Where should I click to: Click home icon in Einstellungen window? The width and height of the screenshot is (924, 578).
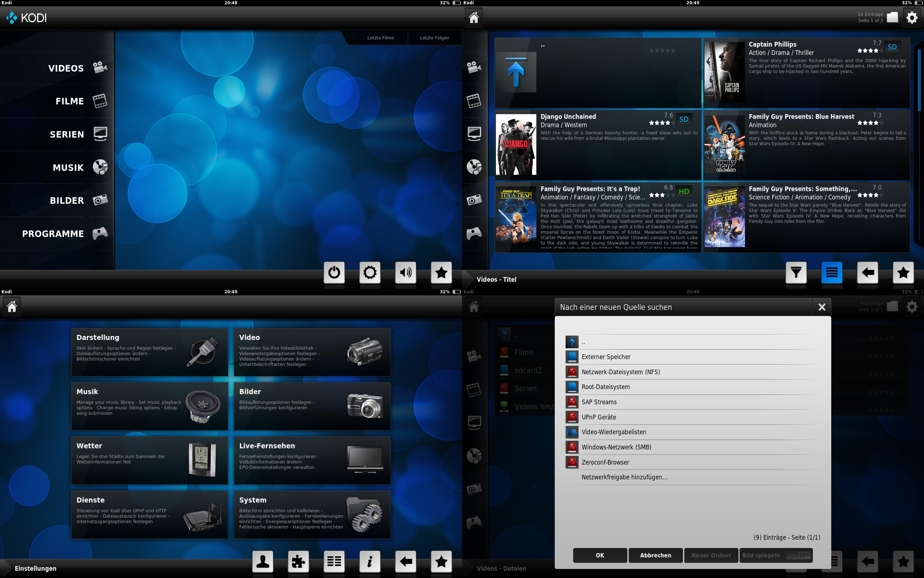tap(12, 307)
